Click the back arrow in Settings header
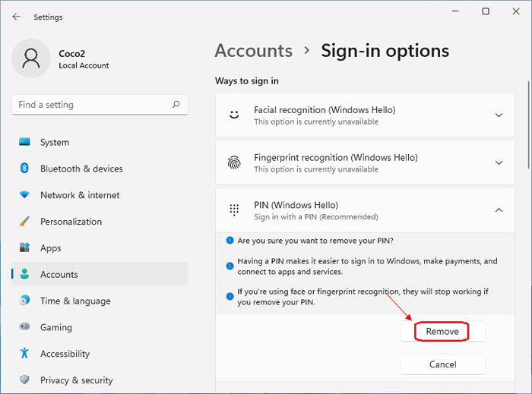The width and height of the screenshot is (532, 394). click(x=16, y=17)
